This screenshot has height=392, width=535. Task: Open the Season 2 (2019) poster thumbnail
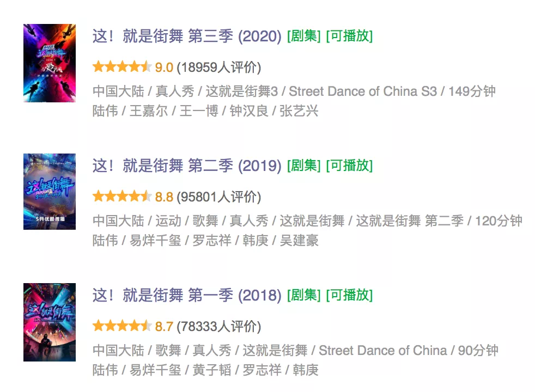click(50, 192)
